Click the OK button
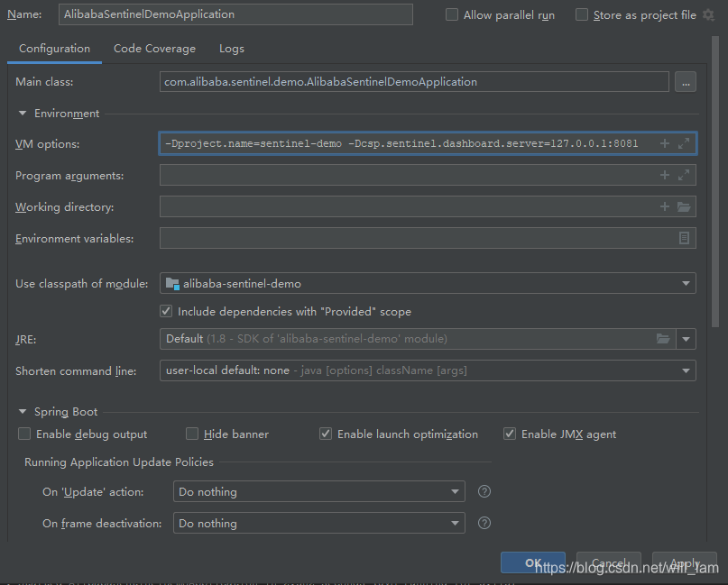The image size is (728, 585). [532, 562]
